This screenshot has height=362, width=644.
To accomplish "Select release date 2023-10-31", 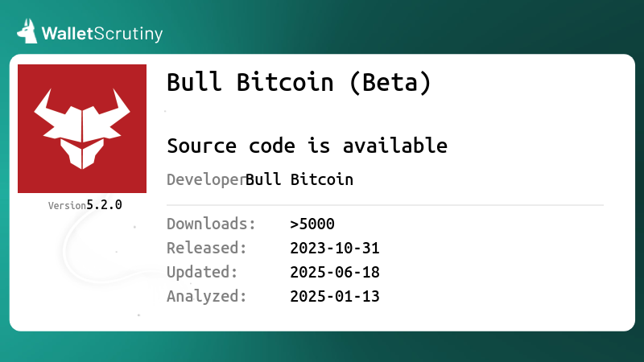I will click(335, 249).
